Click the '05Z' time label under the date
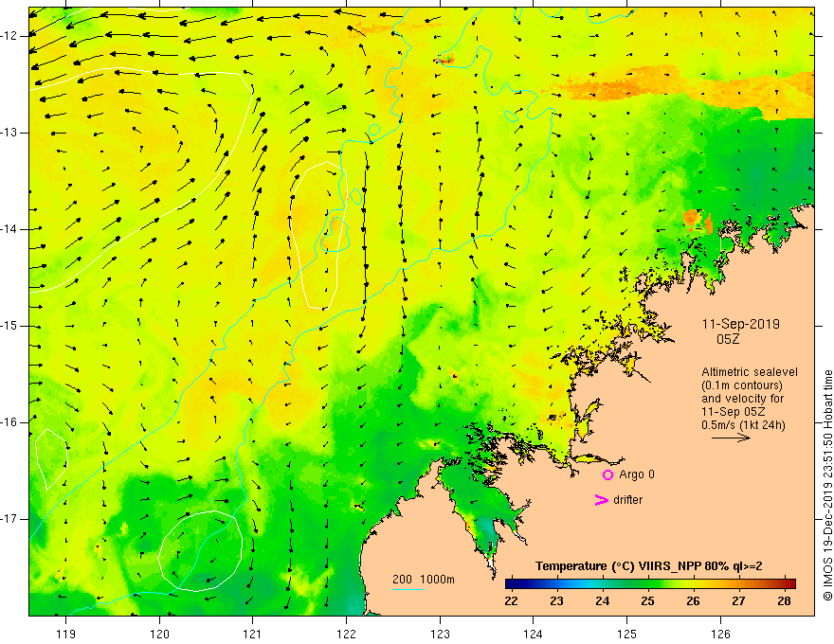The width and height of the screenshot is (834, 644). (x=728, y=339)
